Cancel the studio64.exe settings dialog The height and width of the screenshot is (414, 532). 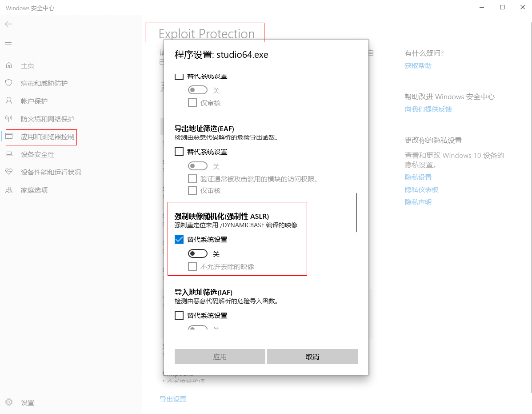312,356
